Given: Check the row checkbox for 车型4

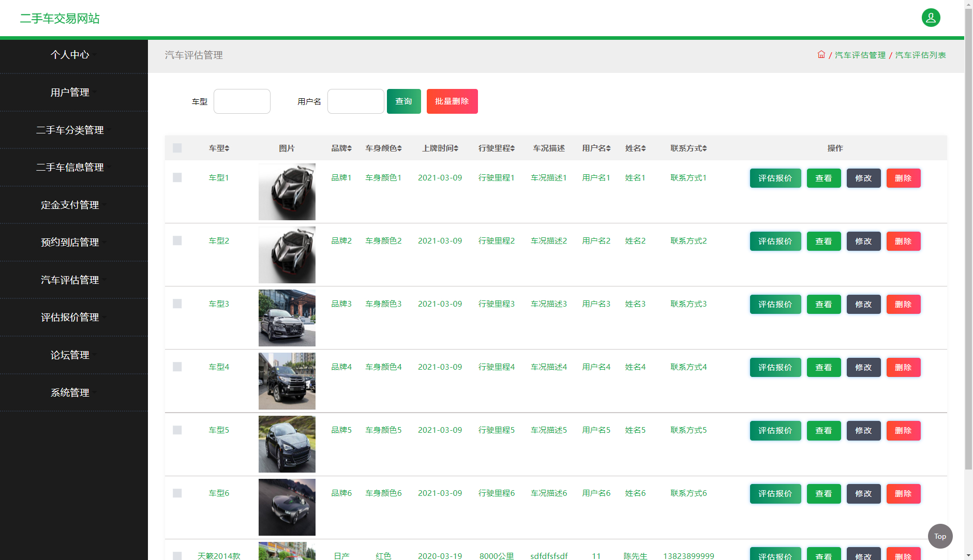Looking at the screenshot, I should [x=177, y=367].
